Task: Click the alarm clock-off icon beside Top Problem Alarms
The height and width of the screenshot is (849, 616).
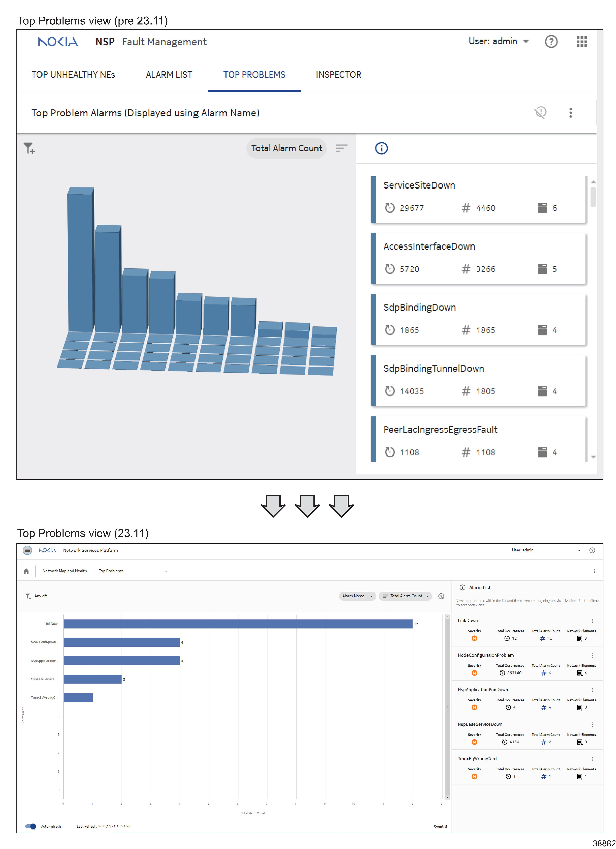Action: (540, 112)
